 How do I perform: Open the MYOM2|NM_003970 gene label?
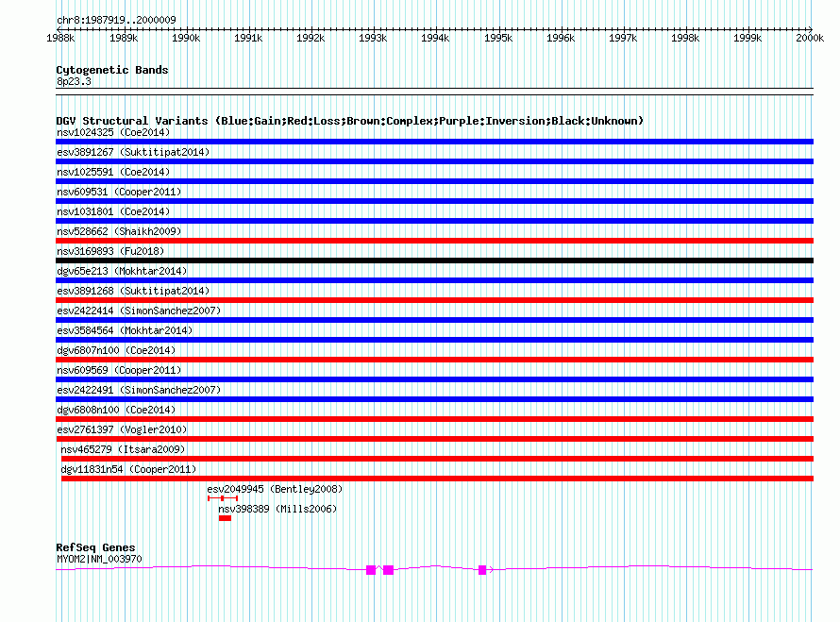(x=99, y=559)
